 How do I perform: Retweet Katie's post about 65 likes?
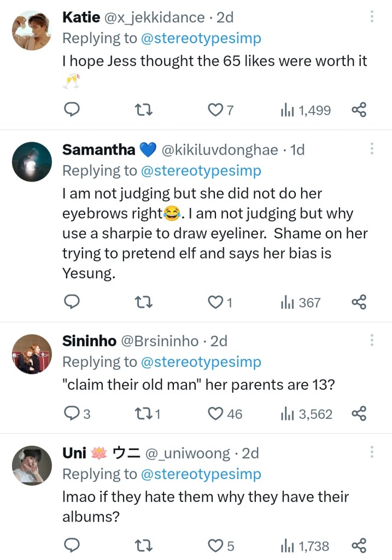tap(143, 110)
